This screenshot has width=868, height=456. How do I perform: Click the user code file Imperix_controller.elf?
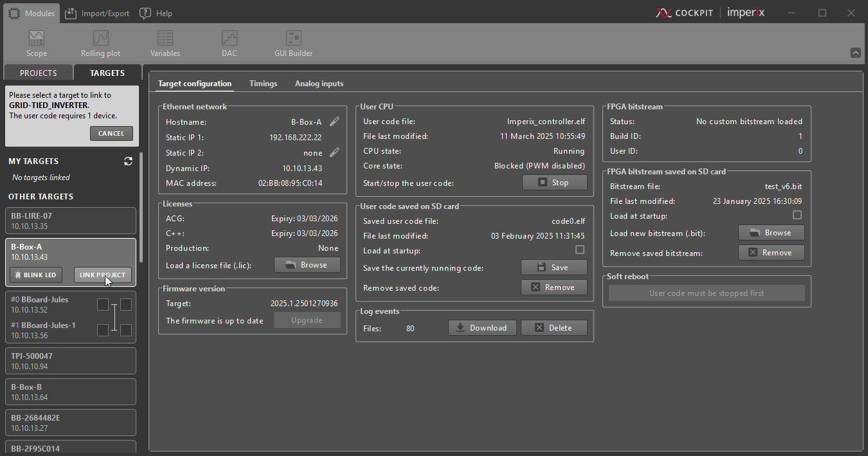click(546, 122)
